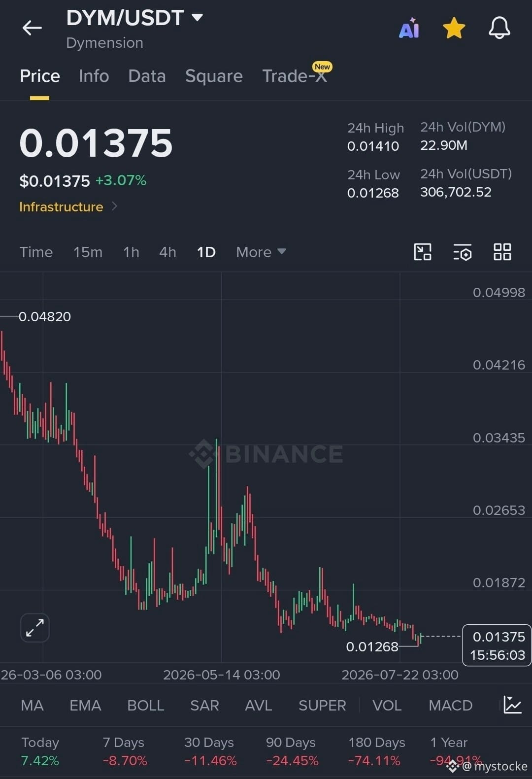Toggle the MA indicator
This screenshot has width=532, height=779.
(x=32, y=706)
